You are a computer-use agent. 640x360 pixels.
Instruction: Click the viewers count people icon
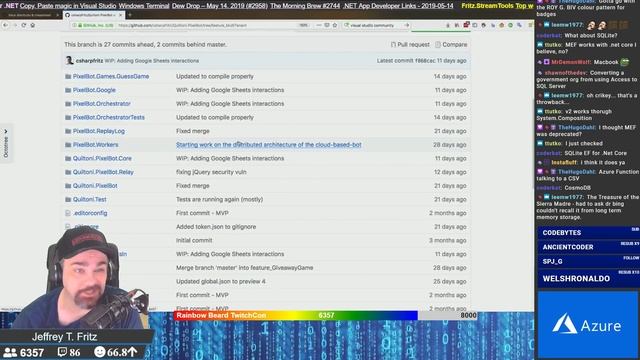click(x=10, y=352)
